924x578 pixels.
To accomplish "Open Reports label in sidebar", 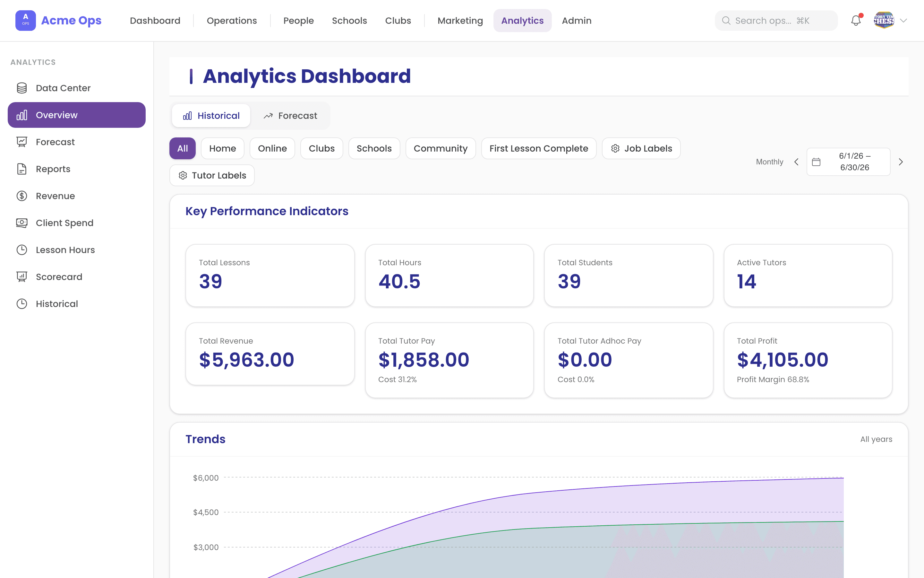I will tap(53, 169).
